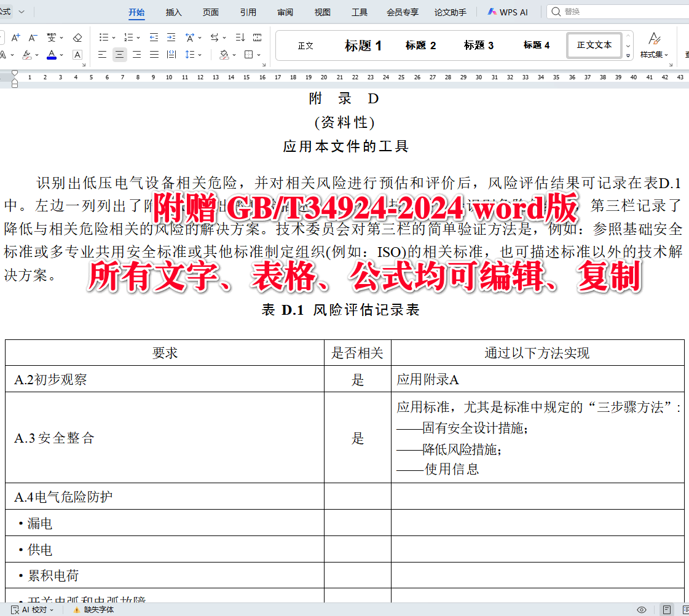Click table header 是否相关

(x=357, y=353)
